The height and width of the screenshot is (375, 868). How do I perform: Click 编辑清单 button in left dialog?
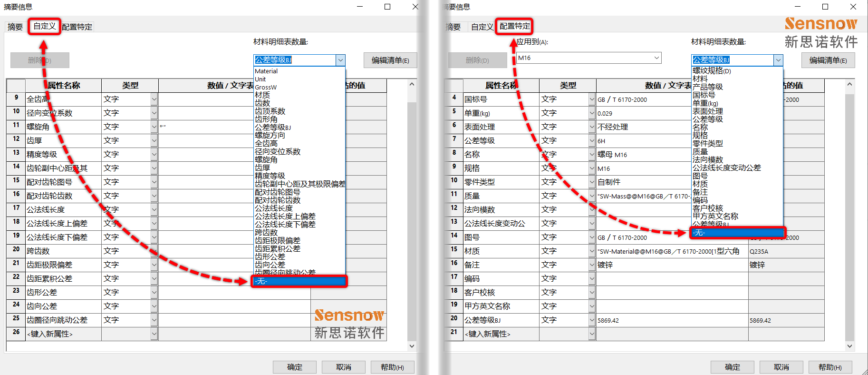pos(390,60)
